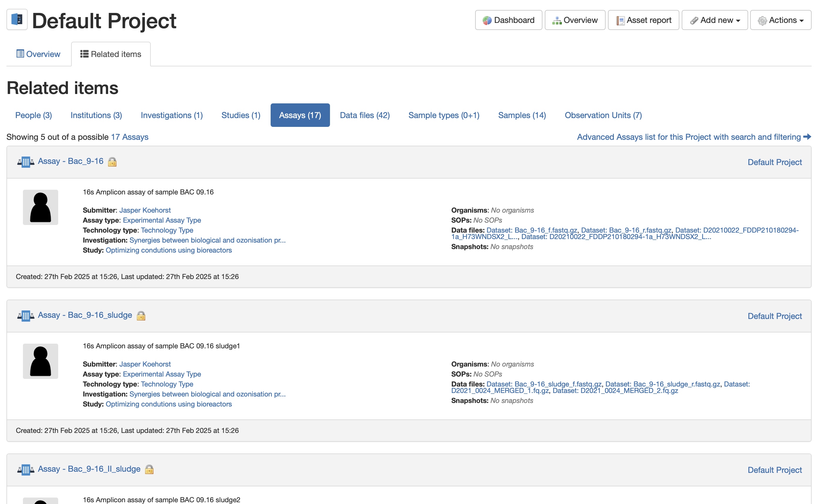The width and height of the screenshot is (821, 504).
Task: Click the assay icon beside Bac_9-16
Action: [26, 162]
